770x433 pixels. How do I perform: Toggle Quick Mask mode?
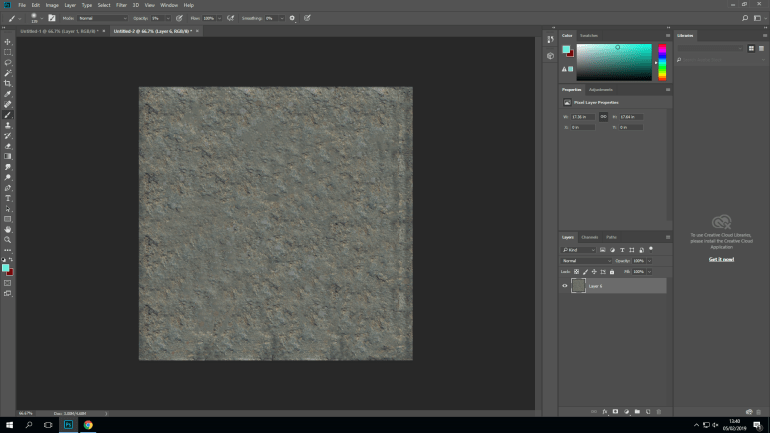8,283
